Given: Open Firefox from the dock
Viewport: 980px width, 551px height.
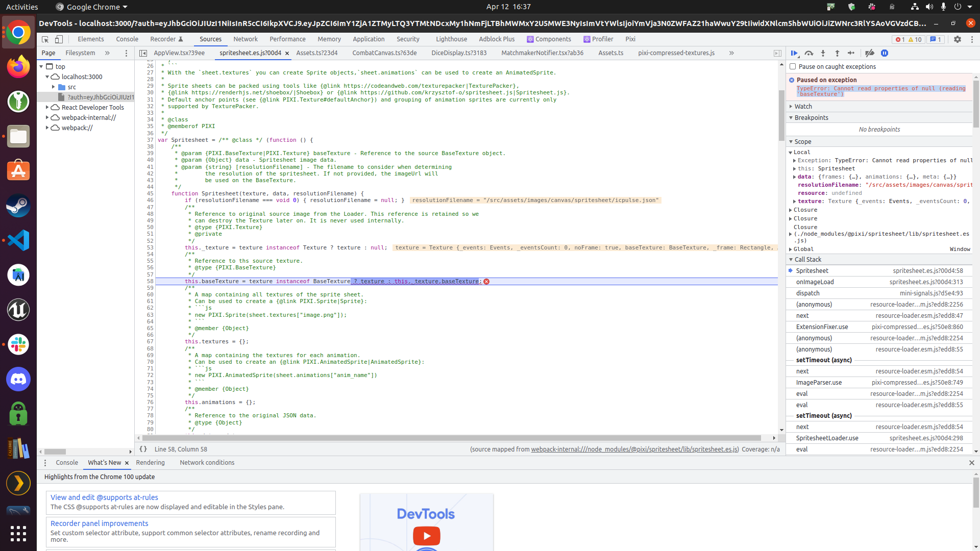Looking at the screenshot, I should pyautogui.click(x=18, y=67).
